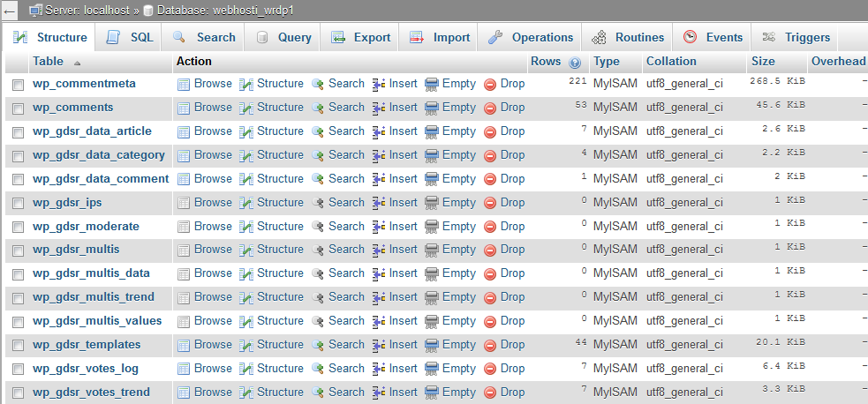Click the Browse icon for wp_commentmeta
This screenshot has width=868, height=404.
(184, 84)
